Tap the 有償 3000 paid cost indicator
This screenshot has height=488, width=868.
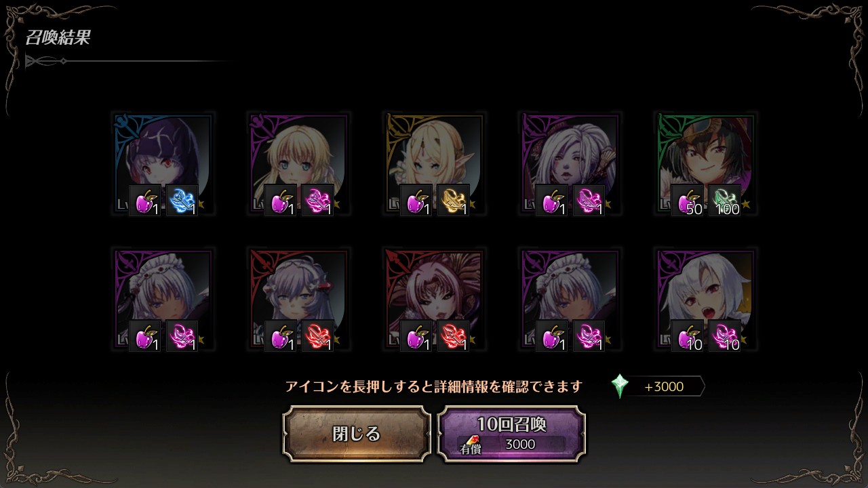pos(511,445)
